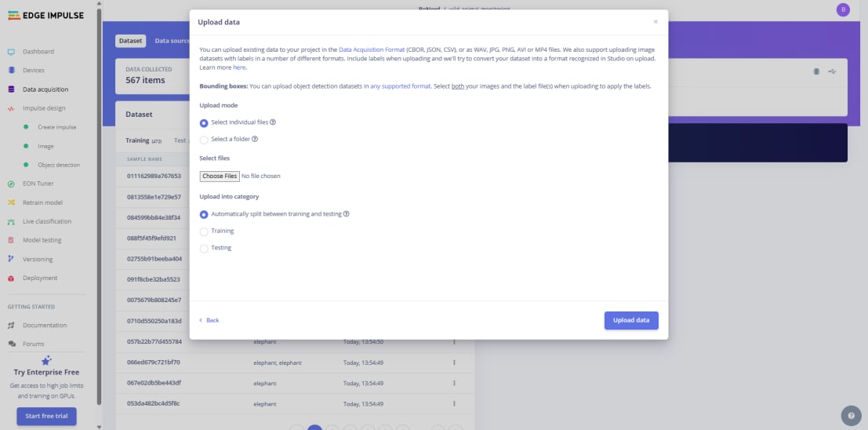The height and width of the screenshot is (430, 868).
Task: Click the database icon behind the dialog
Action: 816,71
